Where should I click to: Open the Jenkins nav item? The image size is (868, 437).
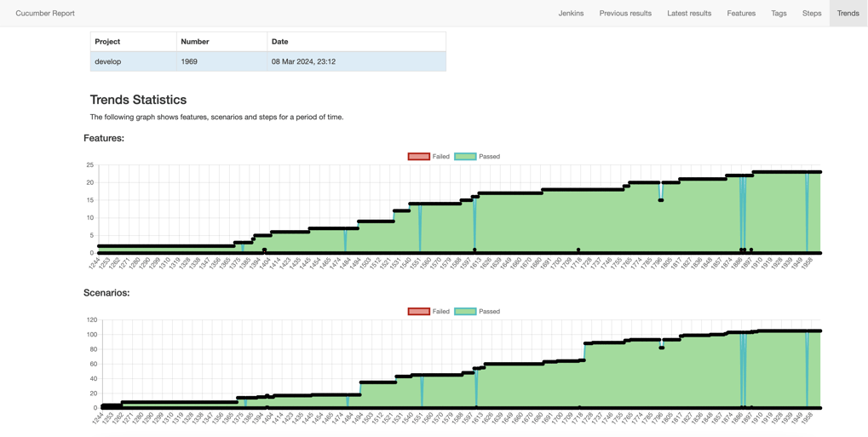(571, 14)
